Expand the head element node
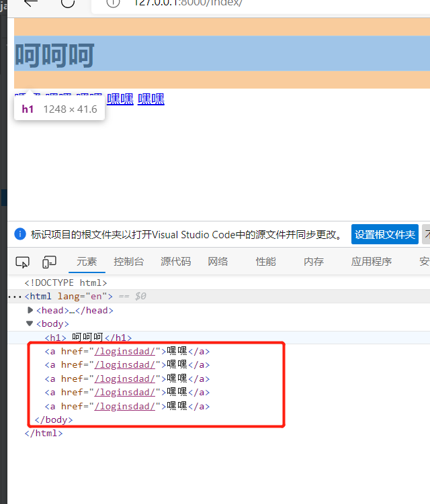This screenshot has width=430, height=504. [x=30, y=310]
